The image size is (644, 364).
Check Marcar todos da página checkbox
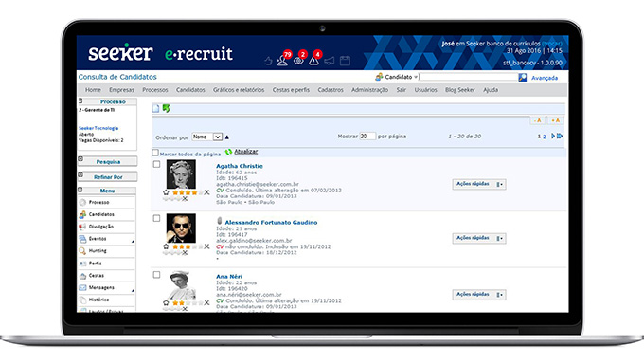point(154,153)
